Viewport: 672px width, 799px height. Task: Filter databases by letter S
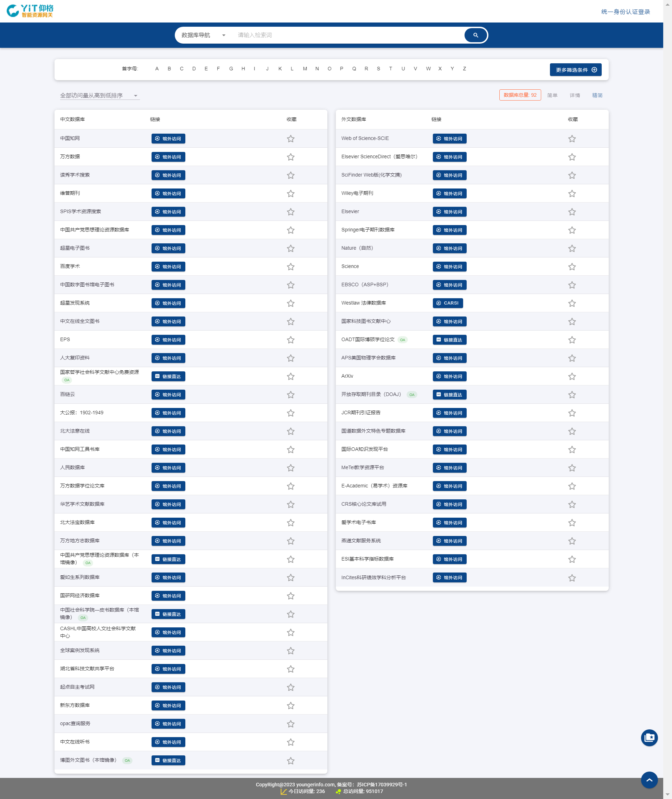378,69
